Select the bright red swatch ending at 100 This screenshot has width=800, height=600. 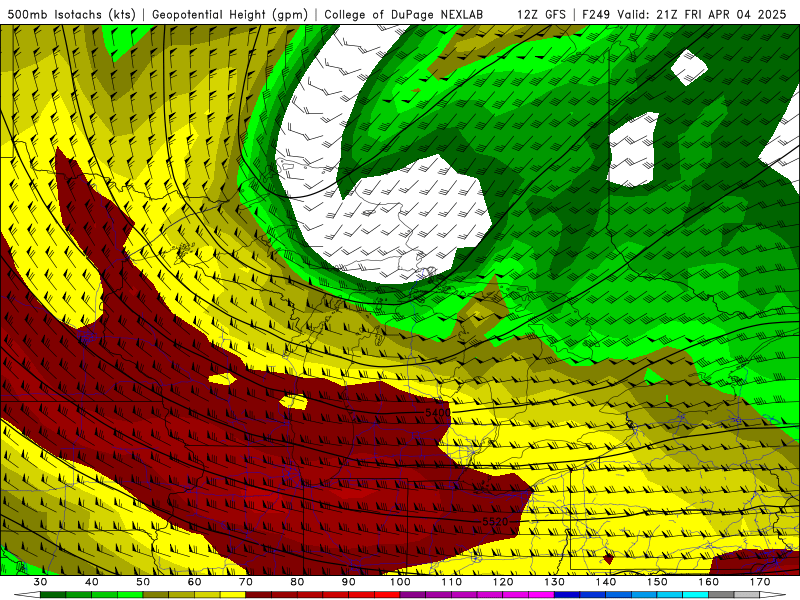[387, 595]
